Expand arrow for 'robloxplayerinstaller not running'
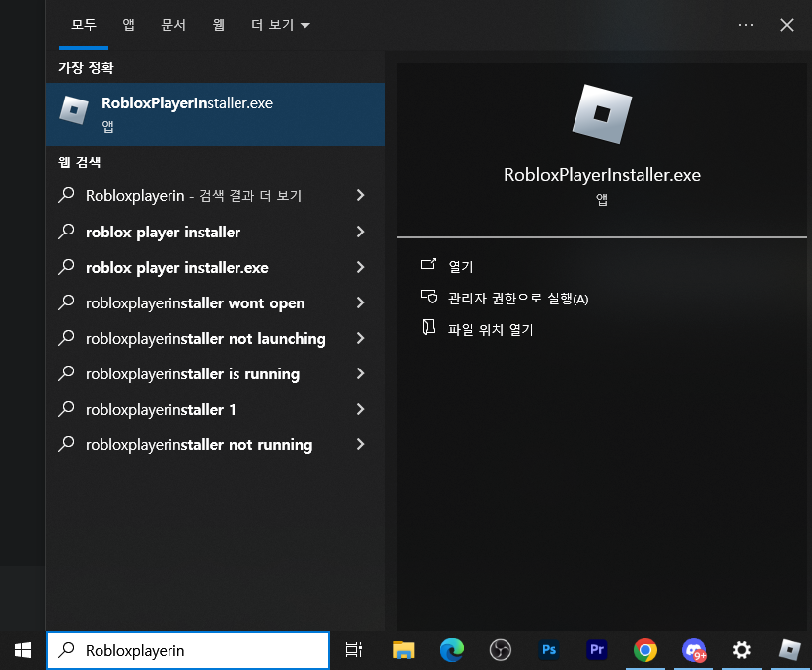Screen dimensions: 812x670 point(361,444)
